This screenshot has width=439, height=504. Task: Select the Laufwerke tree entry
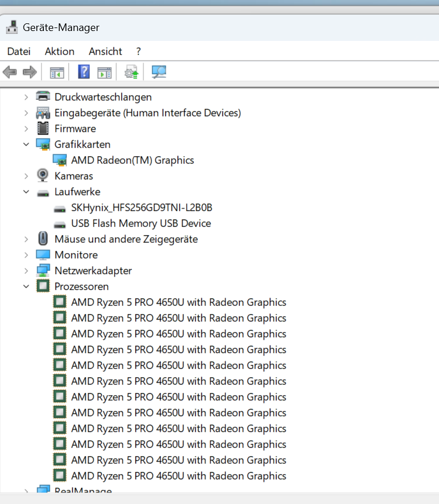78,192
